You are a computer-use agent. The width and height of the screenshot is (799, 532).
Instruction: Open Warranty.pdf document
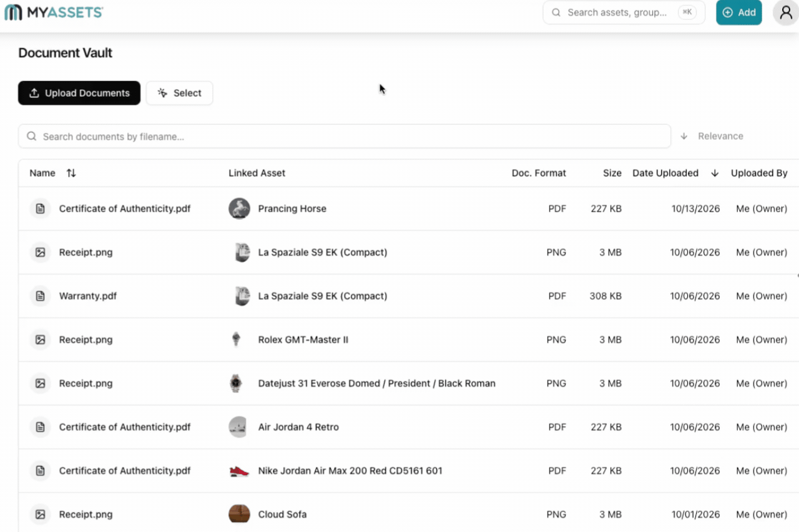tap(88, 296)
